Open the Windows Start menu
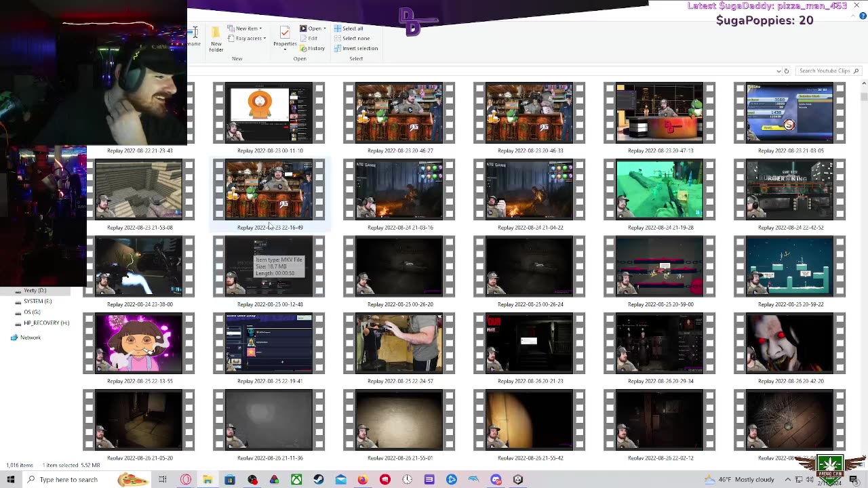The image size is (868, 488). coord(11,480)
